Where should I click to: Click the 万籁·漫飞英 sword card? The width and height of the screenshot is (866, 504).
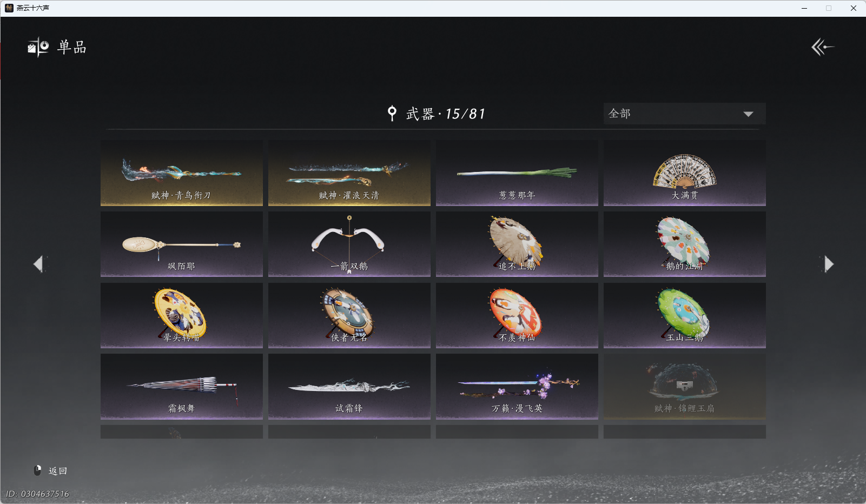517,386
